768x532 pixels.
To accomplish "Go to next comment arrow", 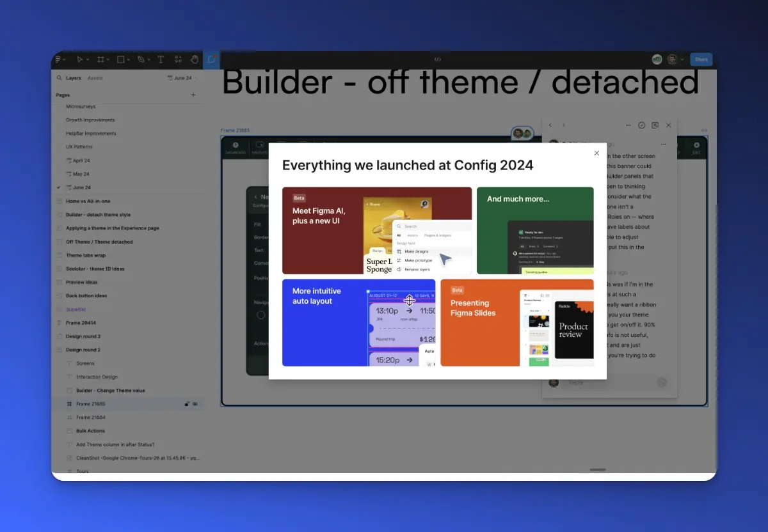I will coord(564,125).
